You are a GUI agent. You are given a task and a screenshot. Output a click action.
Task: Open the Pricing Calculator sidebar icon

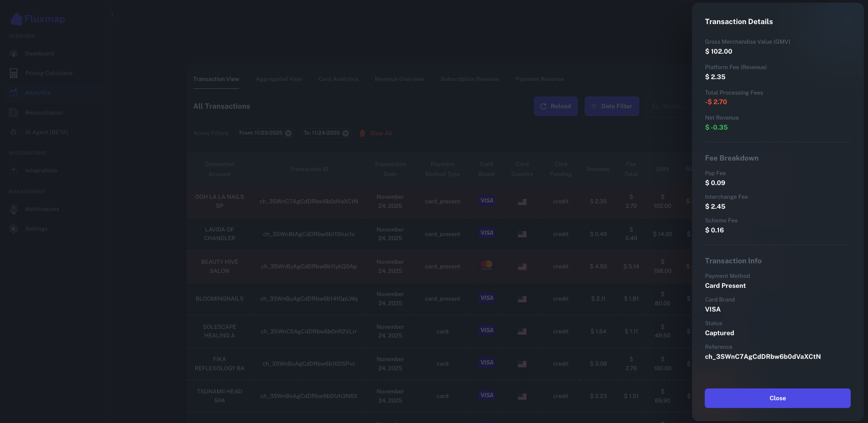coord(14,73)
